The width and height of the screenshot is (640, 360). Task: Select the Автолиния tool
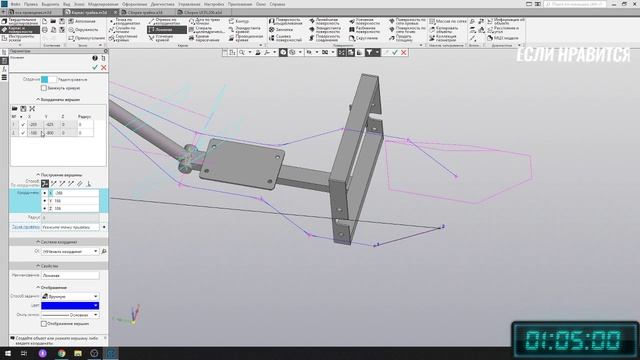[x=82, y=21]
